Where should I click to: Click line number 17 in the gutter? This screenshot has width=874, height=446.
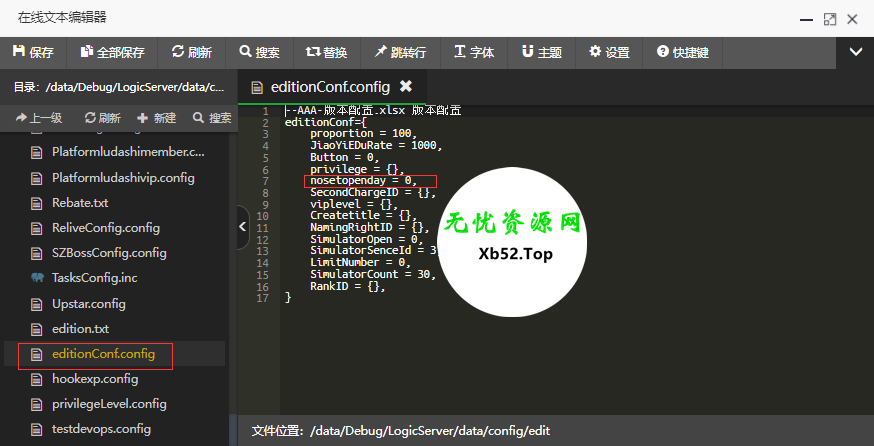263,298
